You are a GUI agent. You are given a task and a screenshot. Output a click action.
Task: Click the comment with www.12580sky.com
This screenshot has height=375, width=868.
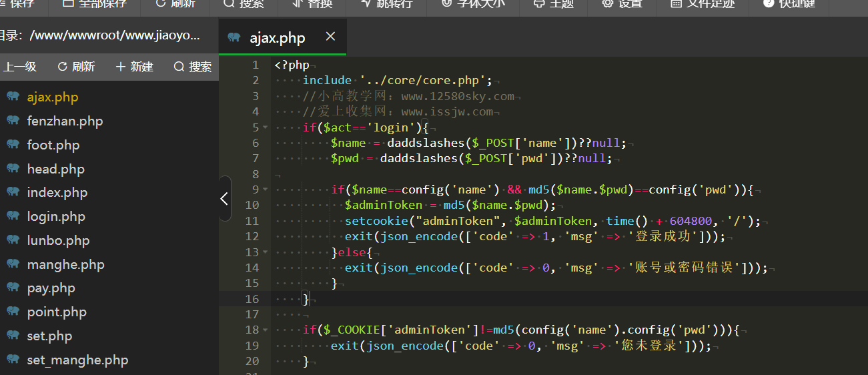[408, 96]
